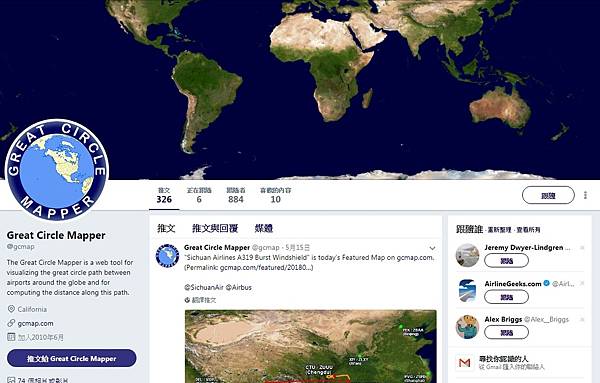The height and width of the screenshot is (383, 600).
Task: Click the 翻譯推文 translate tweet link
Action: coord(204,300)
